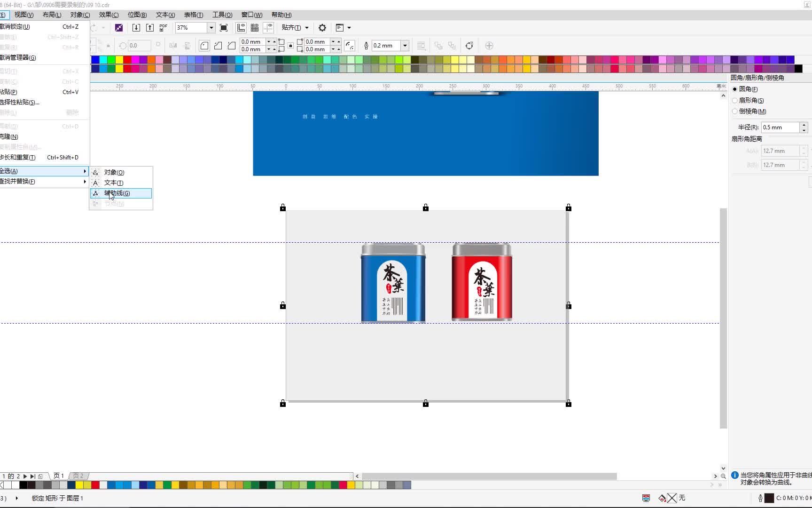
Task: Select the round corner icon in property bar
Action: pos(204,46)
